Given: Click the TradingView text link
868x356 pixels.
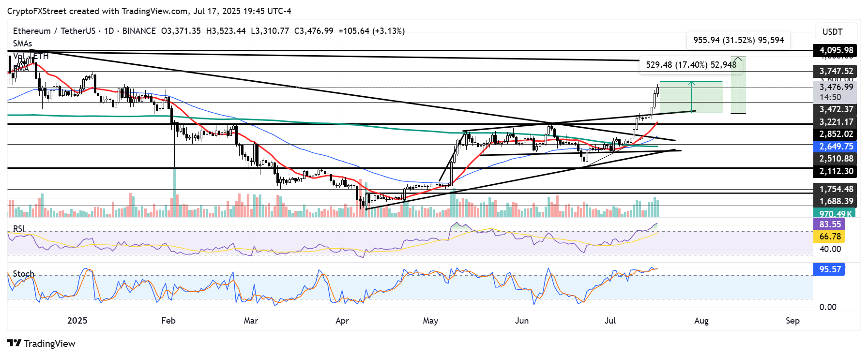Looking at the screenshot, I should click(x=49, y=343).
